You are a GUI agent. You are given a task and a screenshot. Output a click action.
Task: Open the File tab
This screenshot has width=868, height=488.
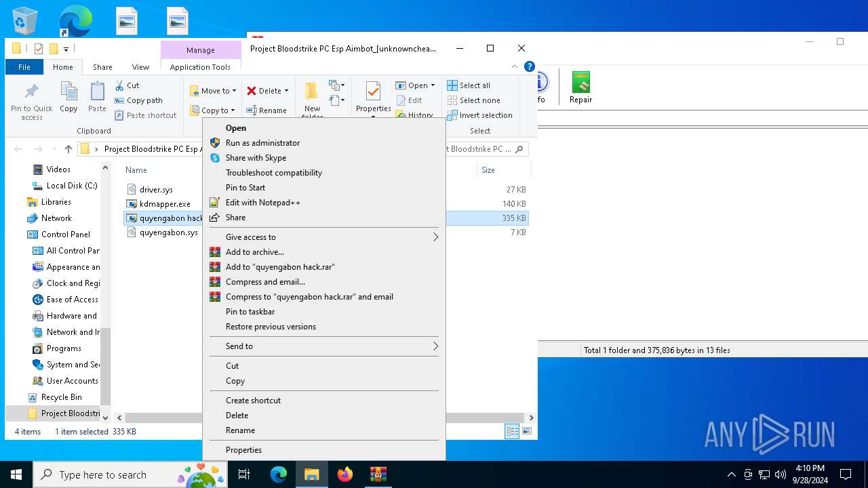click(24, 67)
